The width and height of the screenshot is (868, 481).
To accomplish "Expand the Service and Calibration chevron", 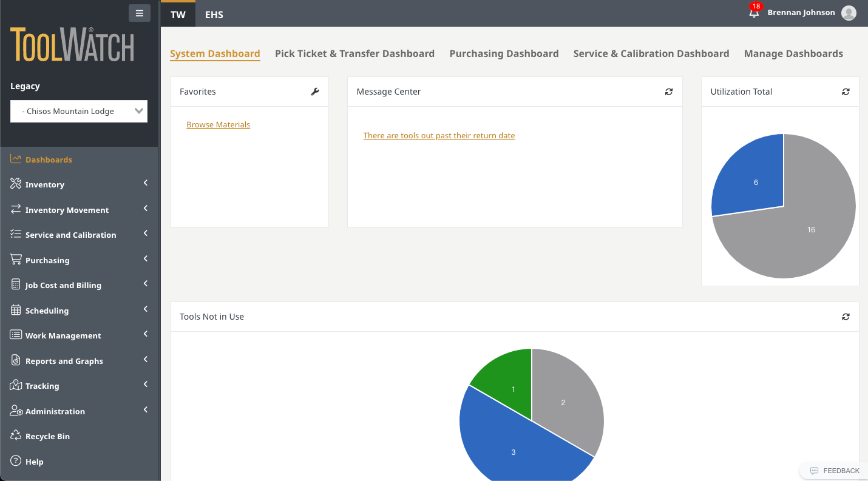I will [146, 234].
